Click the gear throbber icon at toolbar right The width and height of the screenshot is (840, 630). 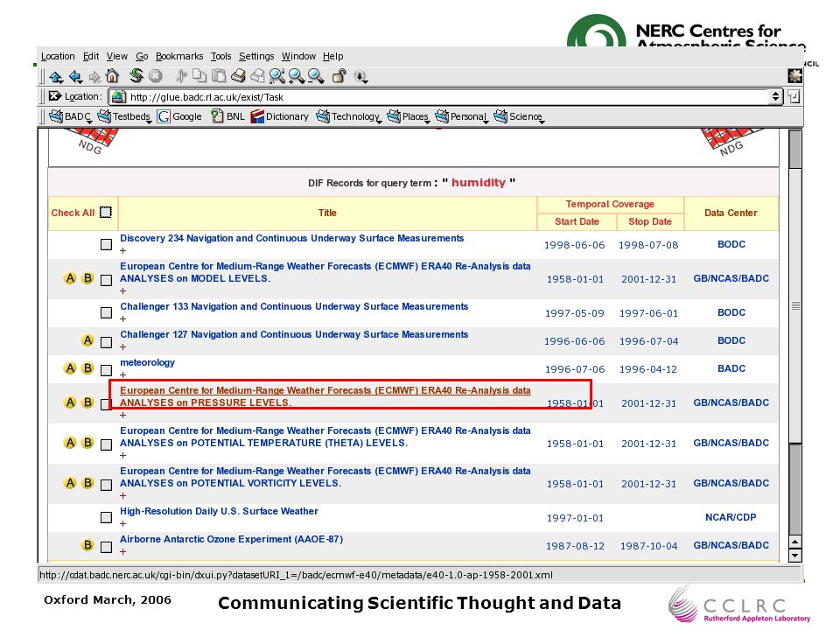pyautogui.click(x=795, y=76)
